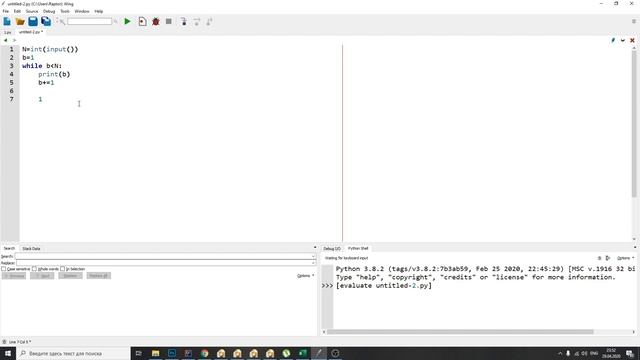This screenshot has width=640, height=360.
Task: Open Excel from the taskbar
Action: [x=302, y=353]
